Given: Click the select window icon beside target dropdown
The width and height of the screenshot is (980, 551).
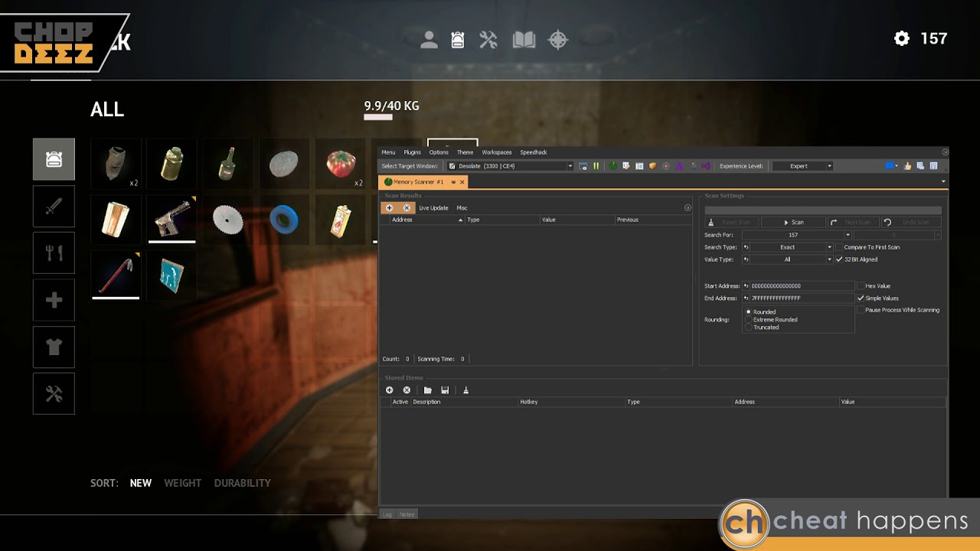Looking at the screenshot, I should pyautogui.click(x=583, y=166).
